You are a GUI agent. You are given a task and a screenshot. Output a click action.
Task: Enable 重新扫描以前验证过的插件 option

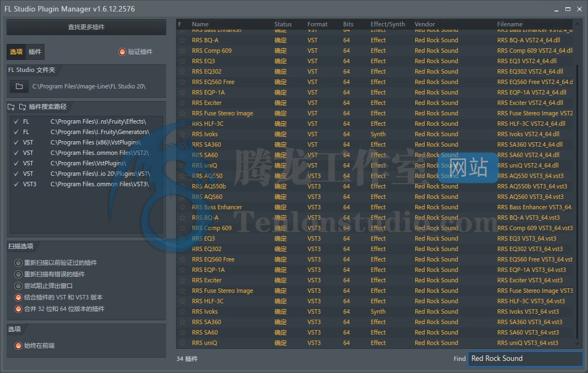pos(18,263)
